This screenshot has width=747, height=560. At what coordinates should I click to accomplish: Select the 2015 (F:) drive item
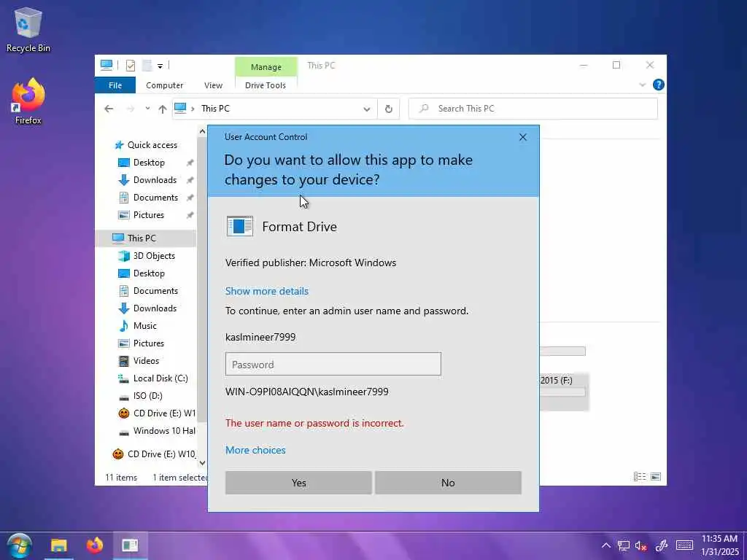(564, 392)
